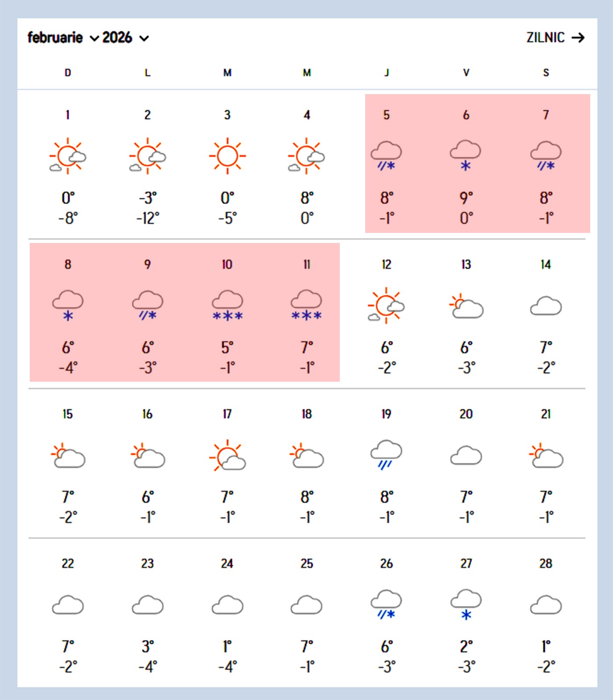This screenshot has width=613, height=700.
Task: Click the S (Saturday) column header
Action: [546, 73]
